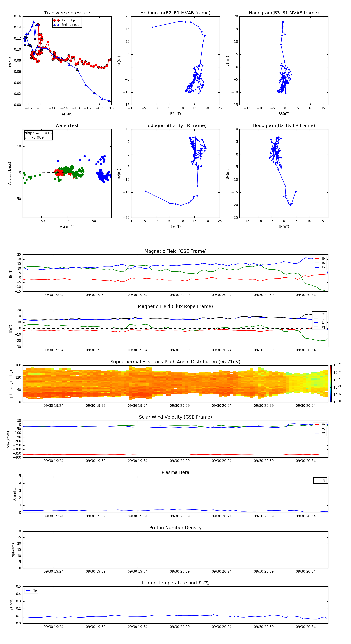The height and width of the screenshot is (644, 351).
Task: Click '09/30 20:24' tick in Flux Rope plot
Action: point(222,350)
